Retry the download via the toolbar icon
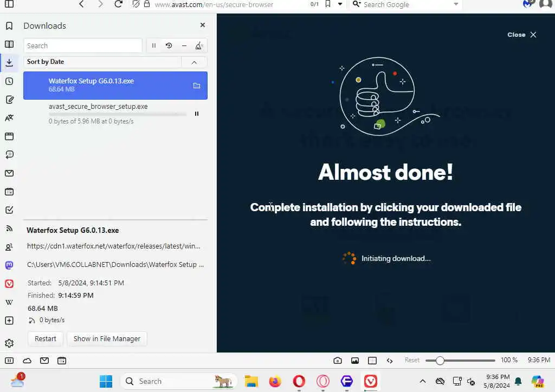Viewport: 555px width, 392px height. click(x=169, y=45)
